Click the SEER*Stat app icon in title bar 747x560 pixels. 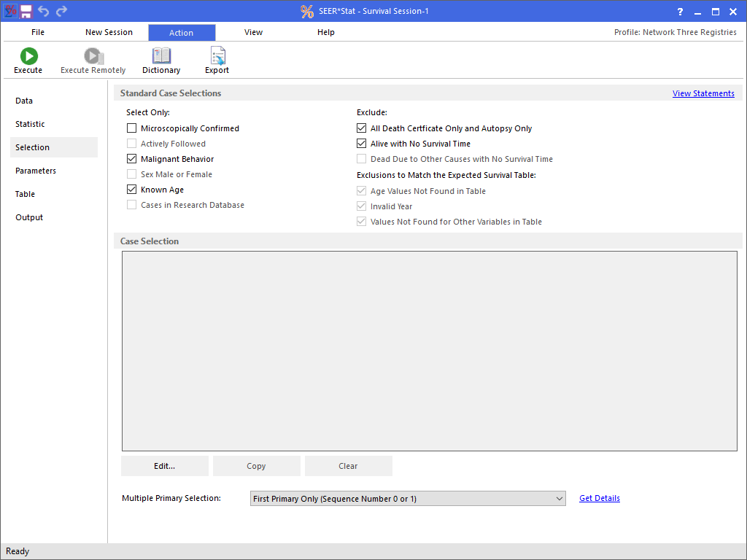[10, 11]
